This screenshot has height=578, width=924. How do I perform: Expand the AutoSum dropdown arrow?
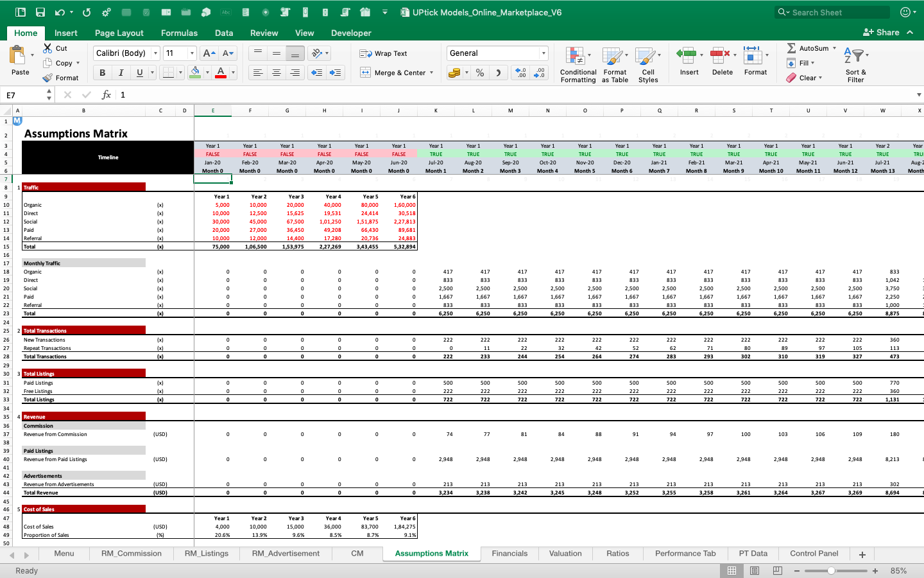click(835, 48)
